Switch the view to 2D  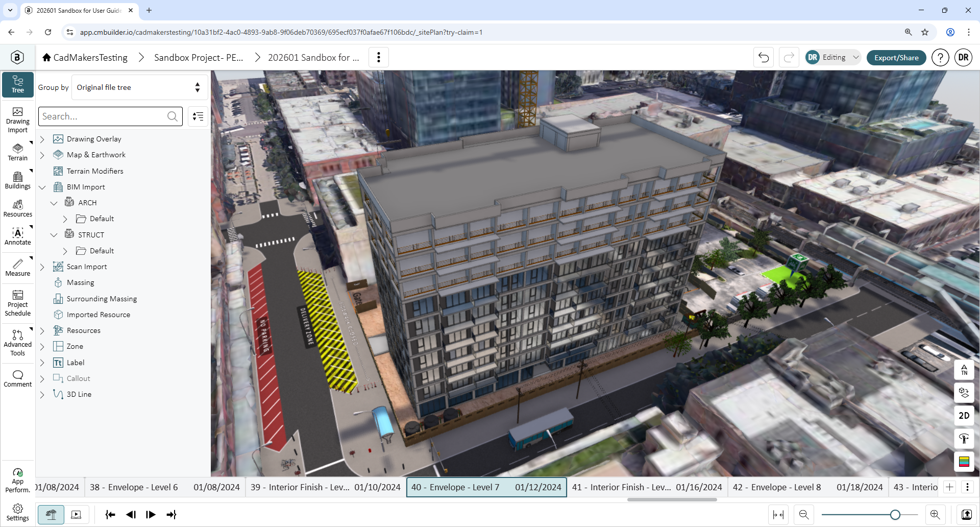964,416
